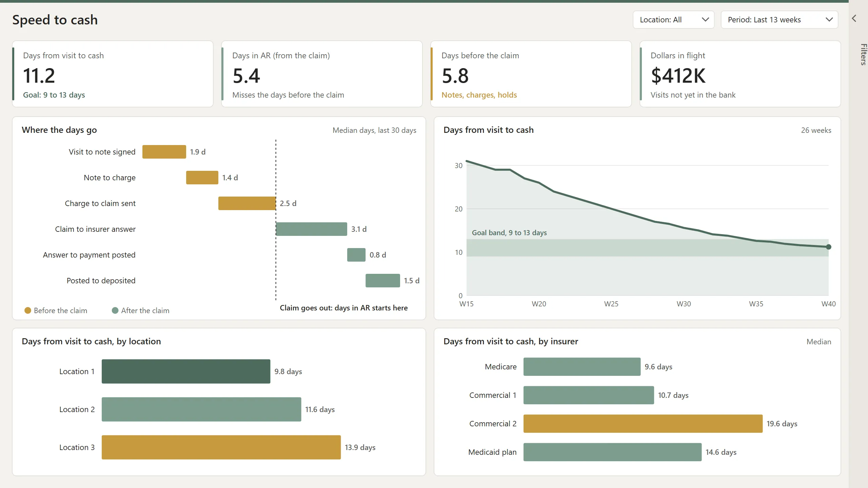Select the Location 3 bar
Screen dimensions: 868x488
point(221,447)
